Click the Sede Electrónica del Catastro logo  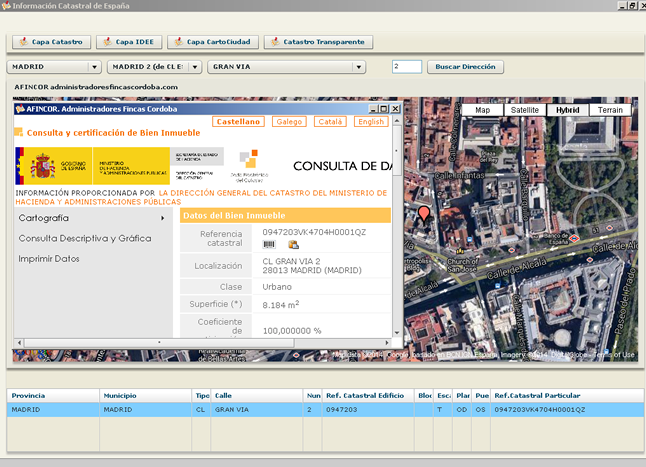[249, 166]
